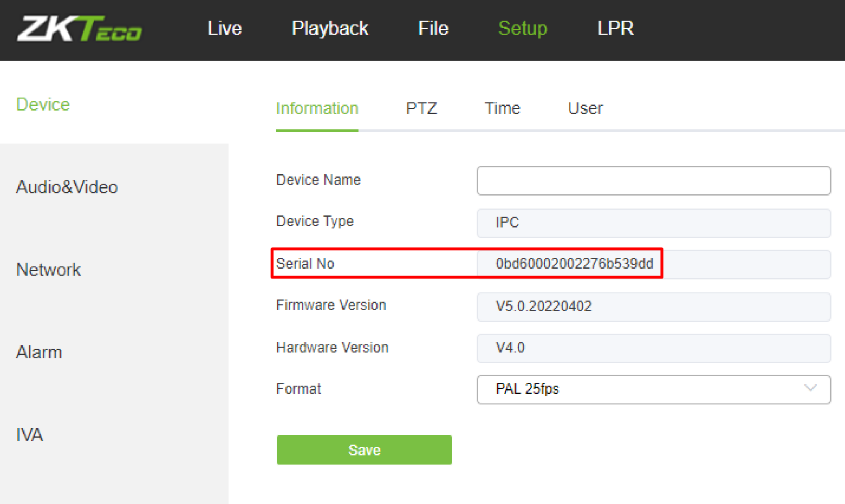Expand the Format PAL 25fps dropdown
The image size is (845, 504).
pos(653,390)
